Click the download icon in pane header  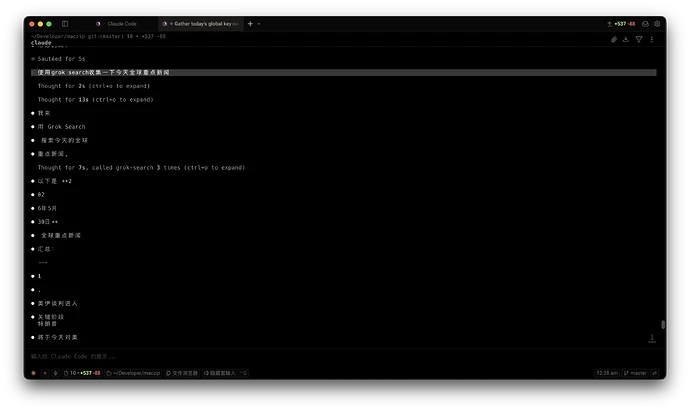click(626, 40)
